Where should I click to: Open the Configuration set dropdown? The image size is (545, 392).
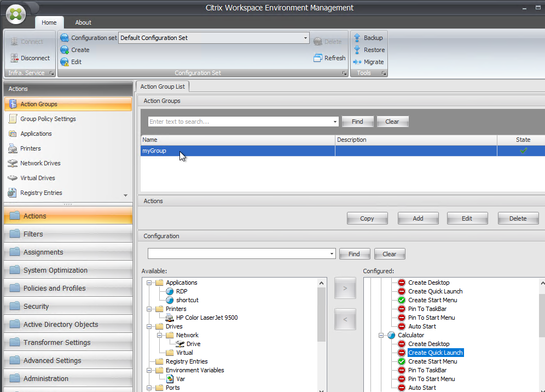pyautogui.click(x=305, y=38)
